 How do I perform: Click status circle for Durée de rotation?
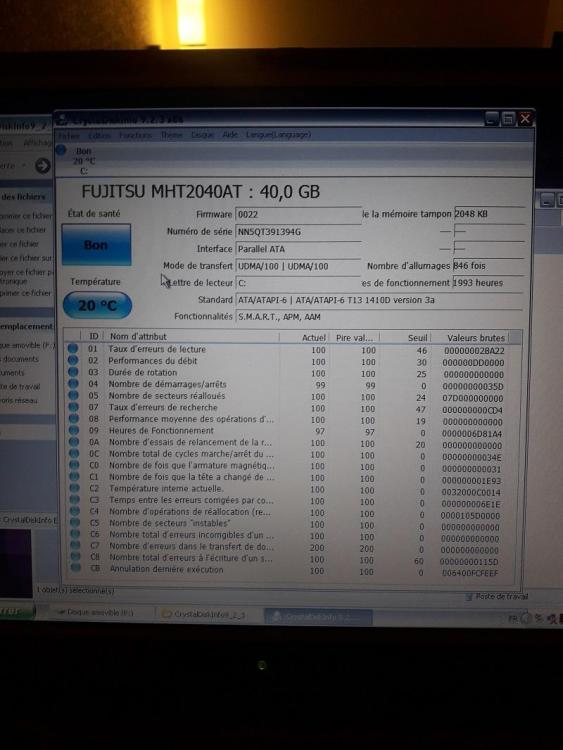pyautogui.click(x=73, y=372)
